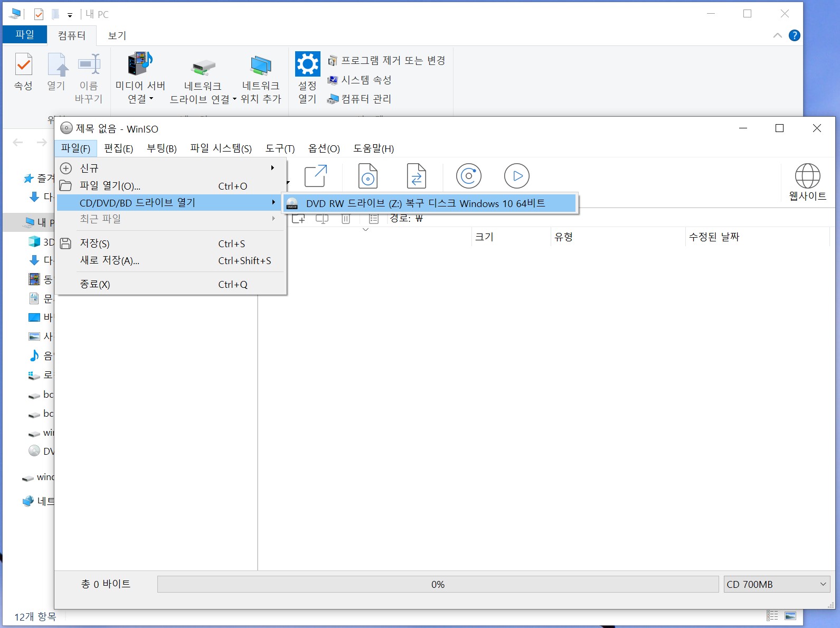Click the 유형 column header

pos(618,237)
